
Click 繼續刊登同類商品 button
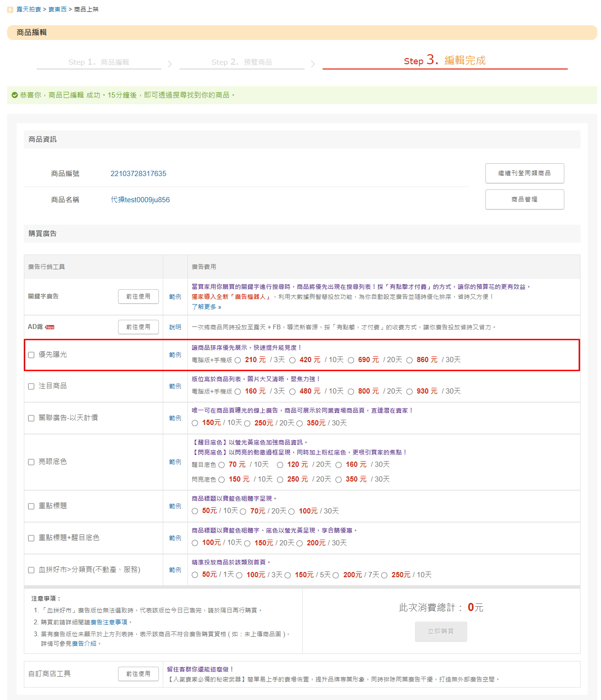tap(524, 173)
